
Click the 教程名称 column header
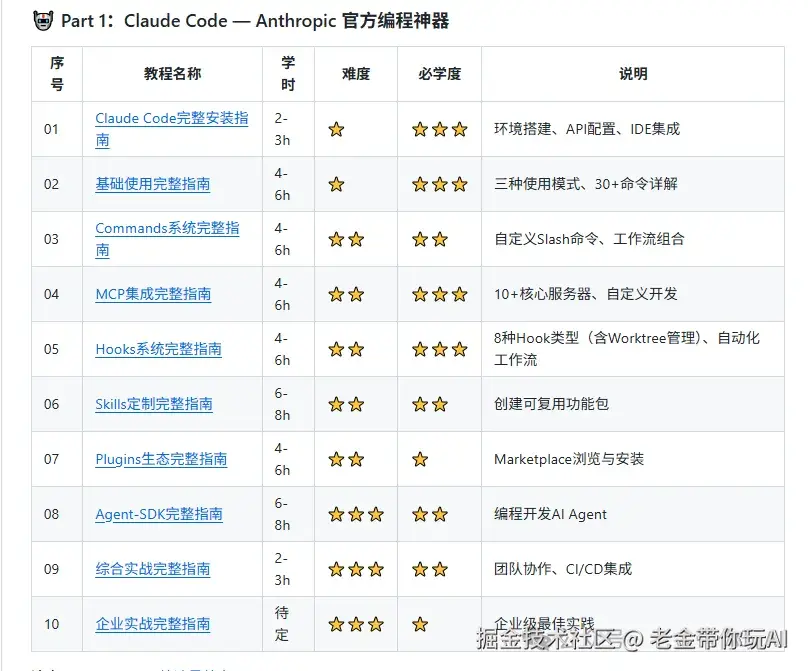pos(172,74)
